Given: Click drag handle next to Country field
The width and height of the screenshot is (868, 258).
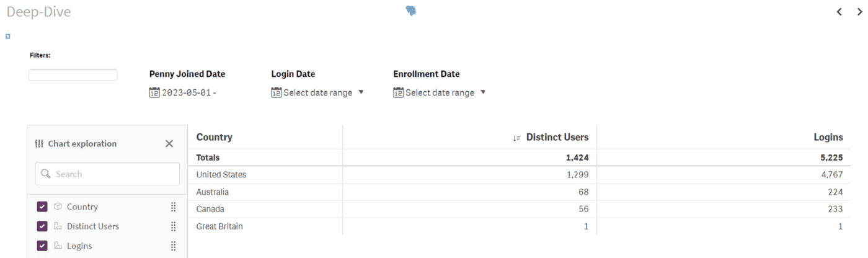Looking at the screenshot, I should coord(173,207).
